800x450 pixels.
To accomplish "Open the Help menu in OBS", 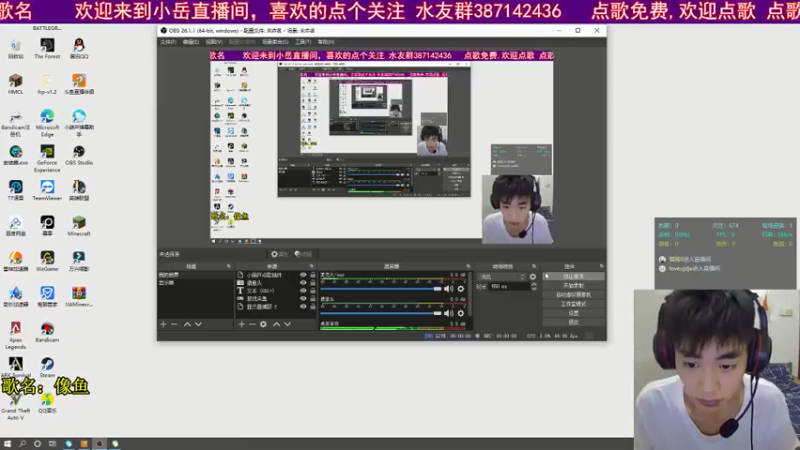I will tap(326, 42).
